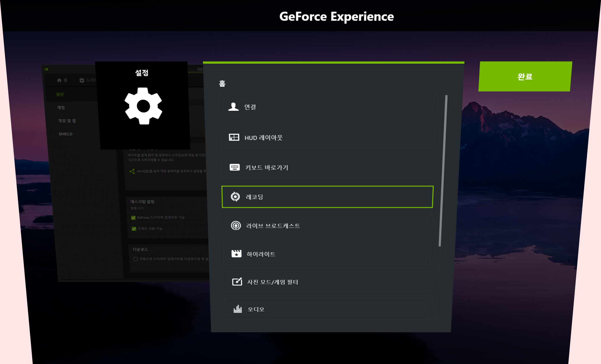Select 게임 및 앱 in the sidebar
The height and width of the screenshot is (364, 601).
(x=67, y=121)
